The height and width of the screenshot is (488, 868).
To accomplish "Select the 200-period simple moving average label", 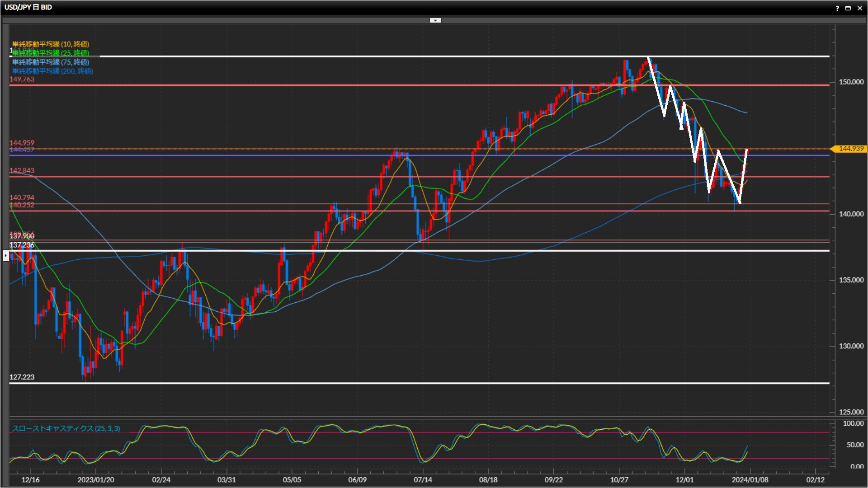I will pyautogui.click(x=52, y=71).
